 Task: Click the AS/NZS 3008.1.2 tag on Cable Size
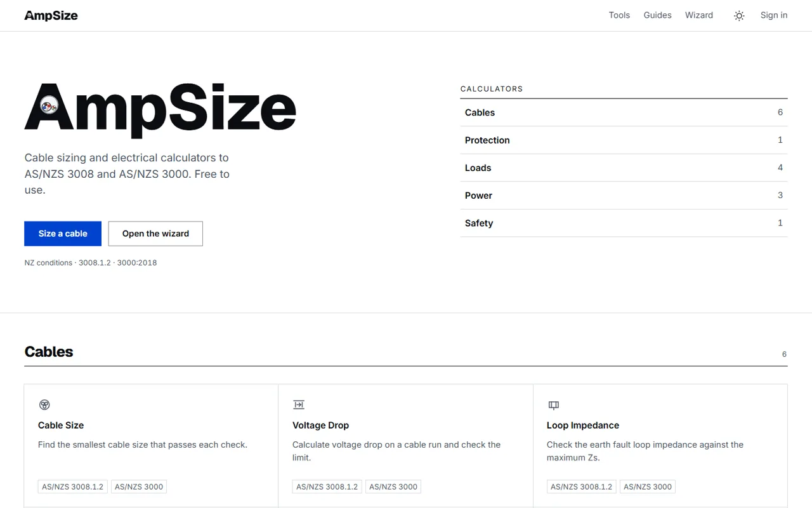72,487
